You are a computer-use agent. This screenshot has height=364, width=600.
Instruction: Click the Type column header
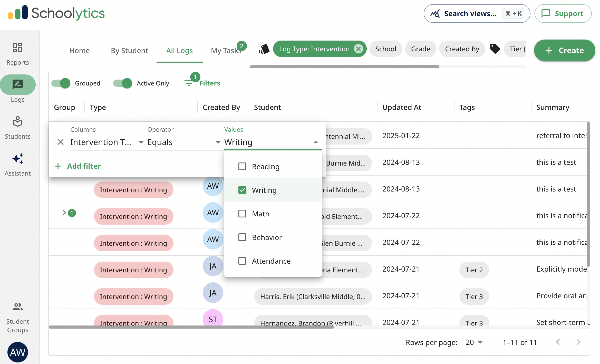click(98, 107)
